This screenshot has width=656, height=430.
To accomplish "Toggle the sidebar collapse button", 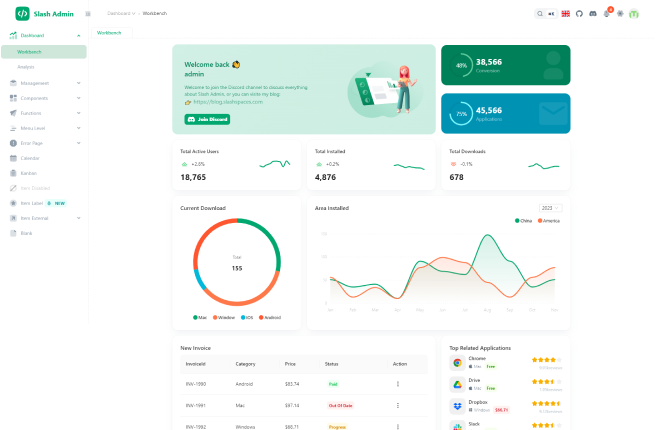I will pyautogui.click(x=88, y=14).
